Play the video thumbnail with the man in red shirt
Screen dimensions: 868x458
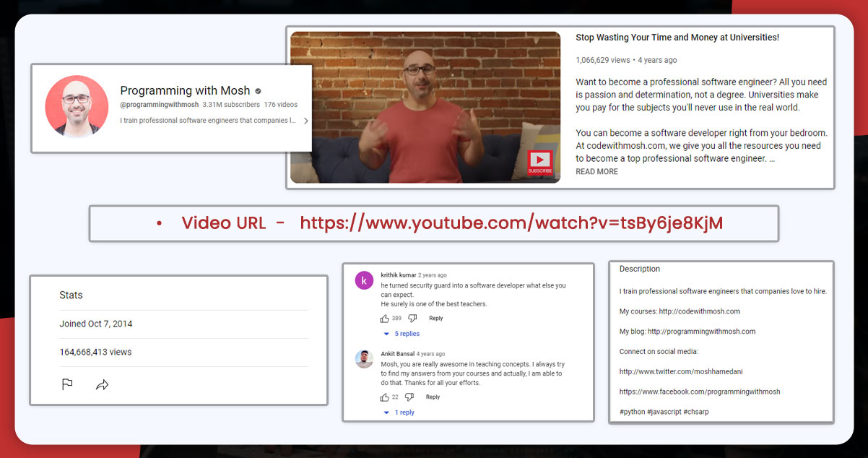425,107
